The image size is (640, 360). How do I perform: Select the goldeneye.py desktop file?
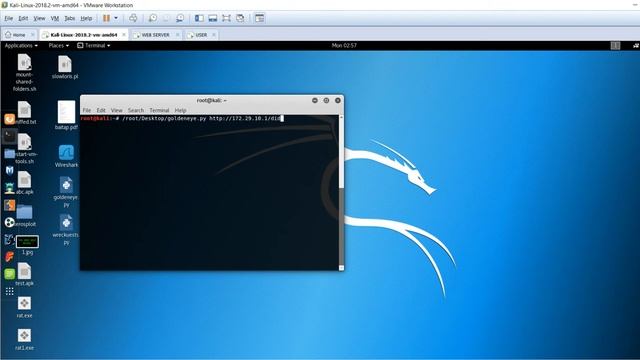[x=66, y=191]
